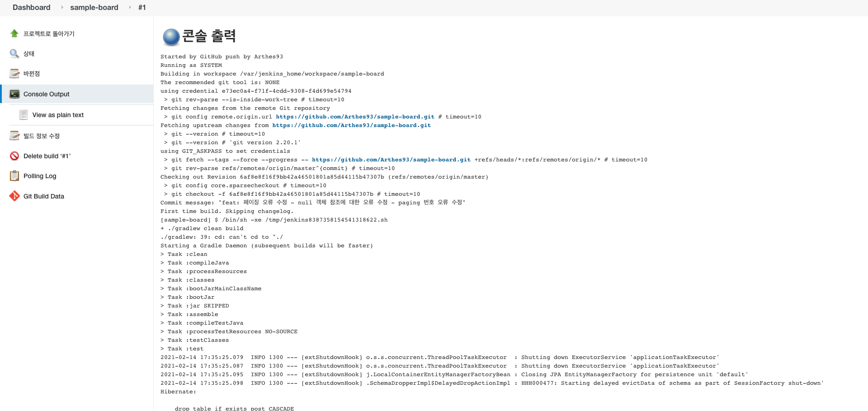Click the red Delete build icon
Screen dimensions: 868x411
(x=14, y=156)
